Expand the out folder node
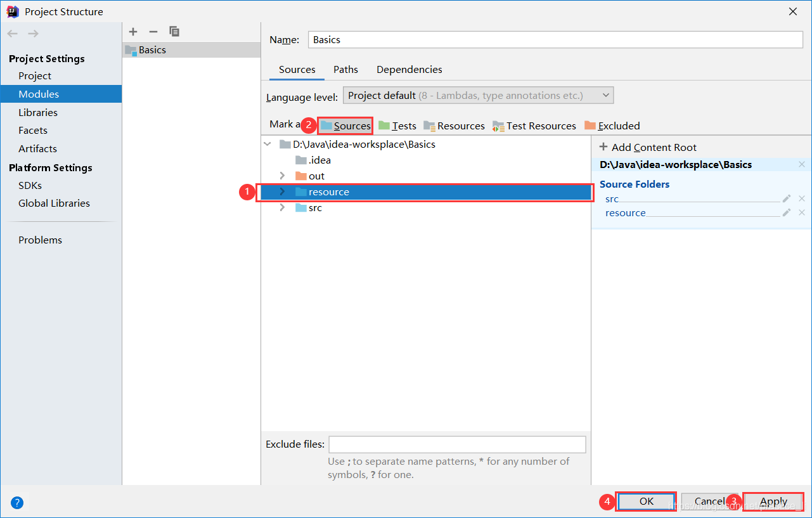This screenshot has height=518, width=812. (x=282, y=176)
